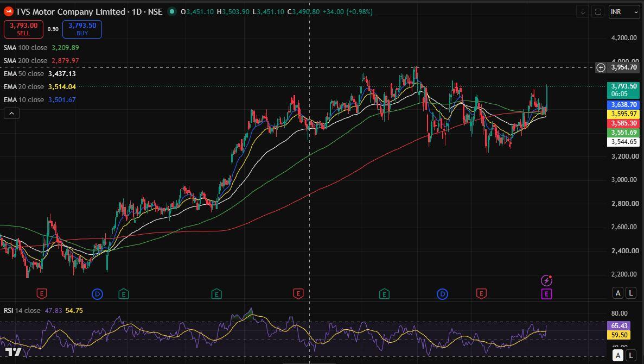The width and height of the screenshot is (644, 364).
Task: Click the TVS Motor red logo icon
Action: [x=8, y=11]
